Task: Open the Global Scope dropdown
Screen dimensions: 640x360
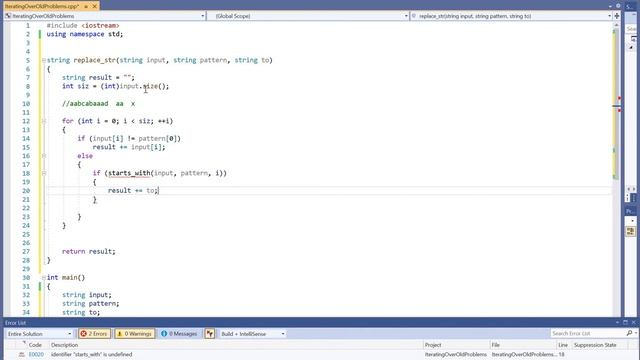Action: coord(308,16)
